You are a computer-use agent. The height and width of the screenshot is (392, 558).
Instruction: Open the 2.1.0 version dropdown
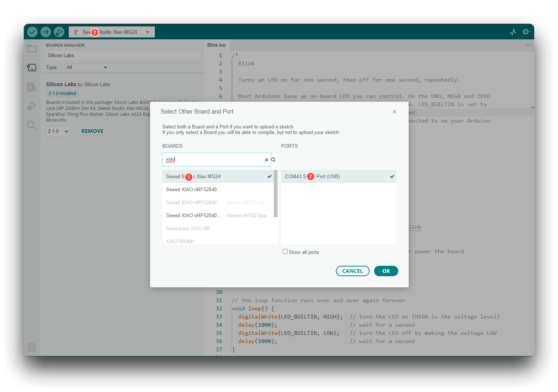[x=58, y=131]
